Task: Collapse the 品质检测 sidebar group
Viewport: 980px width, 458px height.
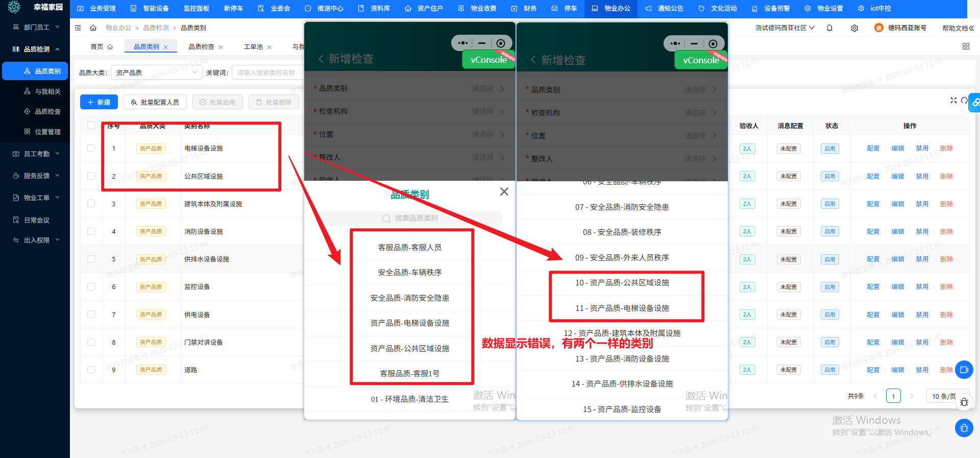Action: (35, 49)
